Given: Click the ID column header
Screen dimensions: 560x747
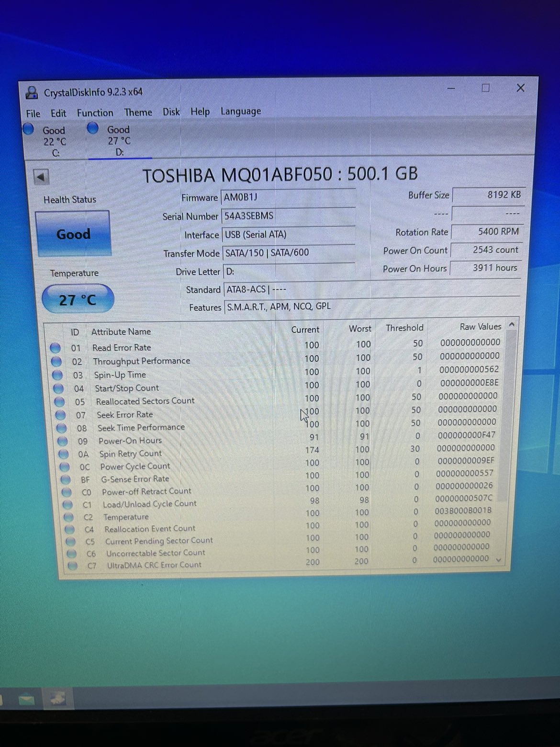Looking at the screenshot, I should [x=75, y=333].
